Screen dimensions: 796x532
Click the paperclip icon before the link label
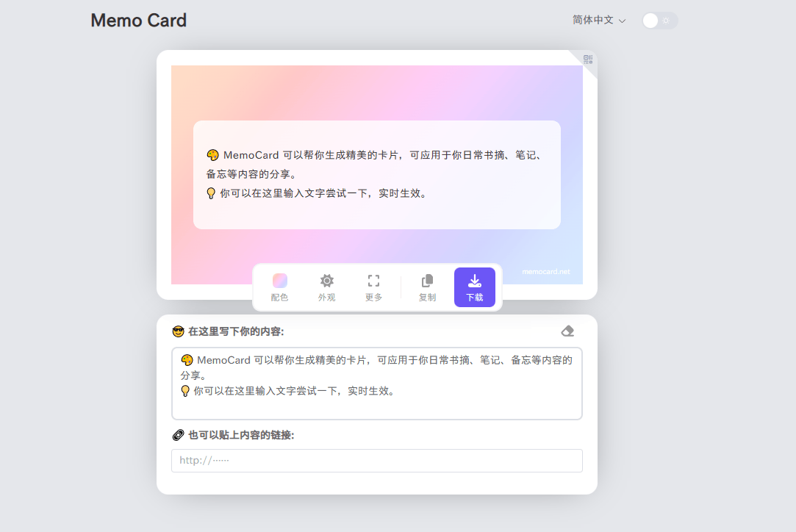[x=178, y=435]
